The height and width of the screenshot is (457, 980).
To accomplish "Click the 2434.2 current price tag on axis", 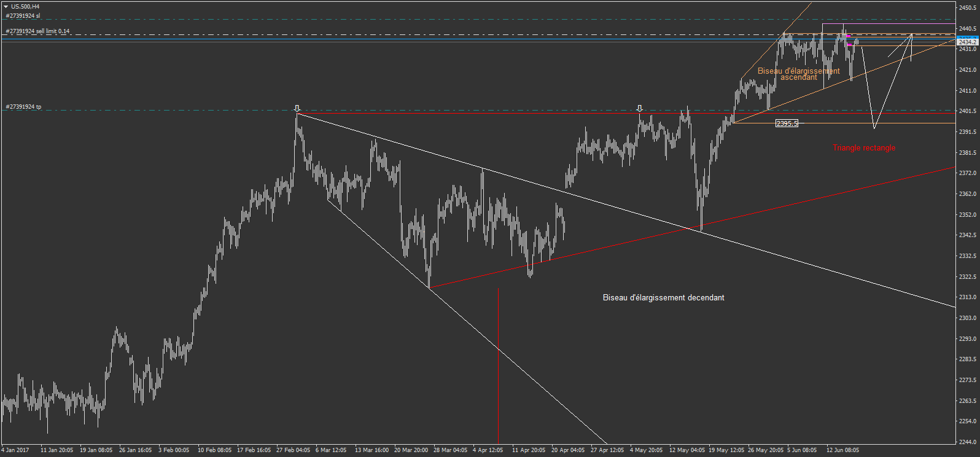I will point(967,42).
